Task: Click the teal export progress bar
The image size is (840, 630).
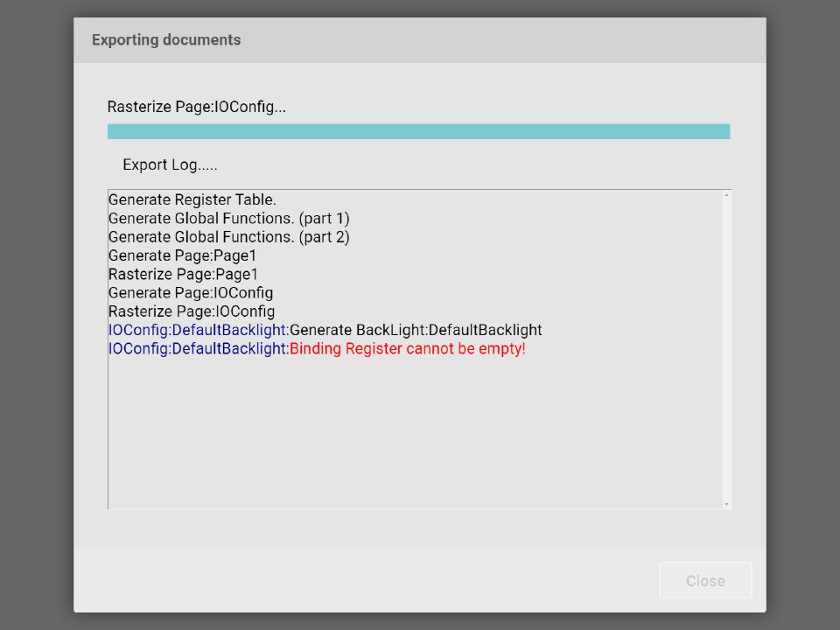Action: coord(418,131)
